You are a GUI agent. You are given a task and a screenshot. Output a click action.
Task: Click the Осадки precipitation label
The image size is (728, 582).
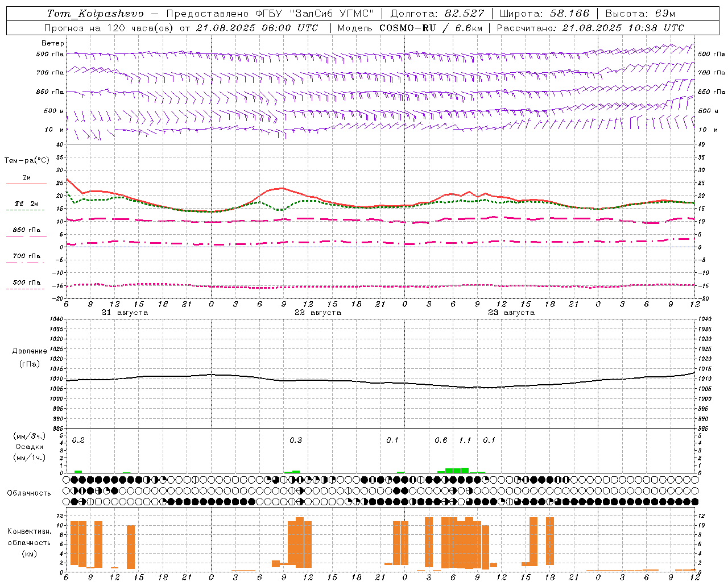click(30, 447)
